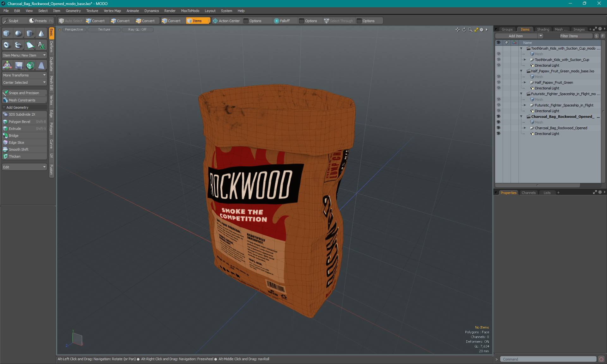Click the Smooth Shift tool

click(24, 149)
